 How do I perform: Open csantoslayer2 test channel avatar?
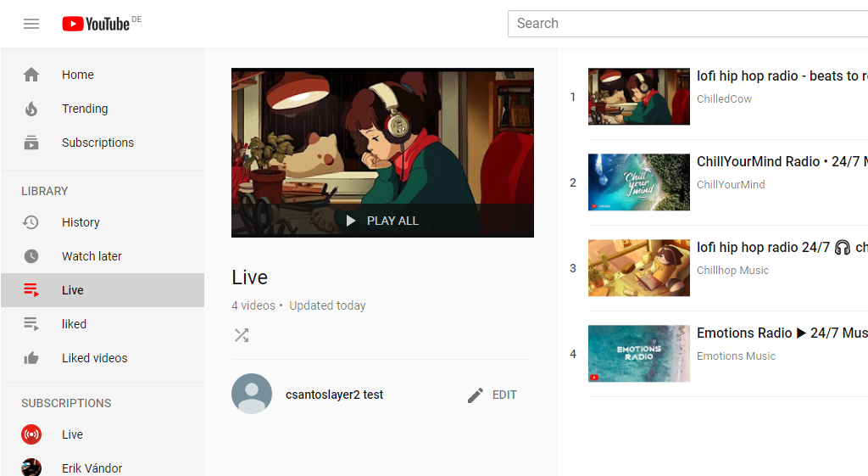252,395
